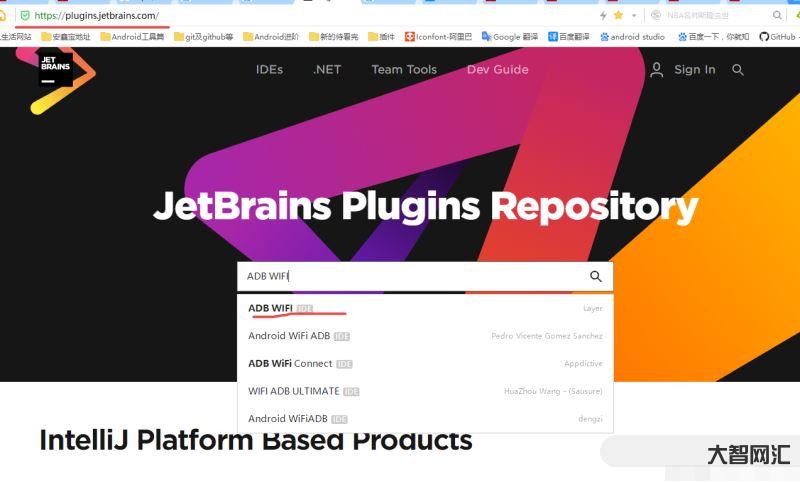Open the Team Tools menu
This screenshot has width=800, height=483.
(x=404, y=70)
